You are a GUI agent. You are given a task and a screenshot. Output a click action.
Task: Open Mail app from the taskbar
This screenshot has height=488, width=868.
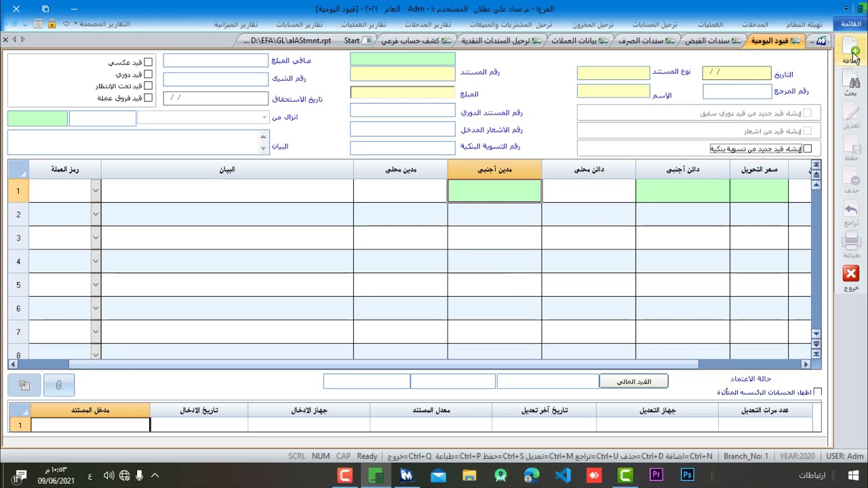[438, 475]
